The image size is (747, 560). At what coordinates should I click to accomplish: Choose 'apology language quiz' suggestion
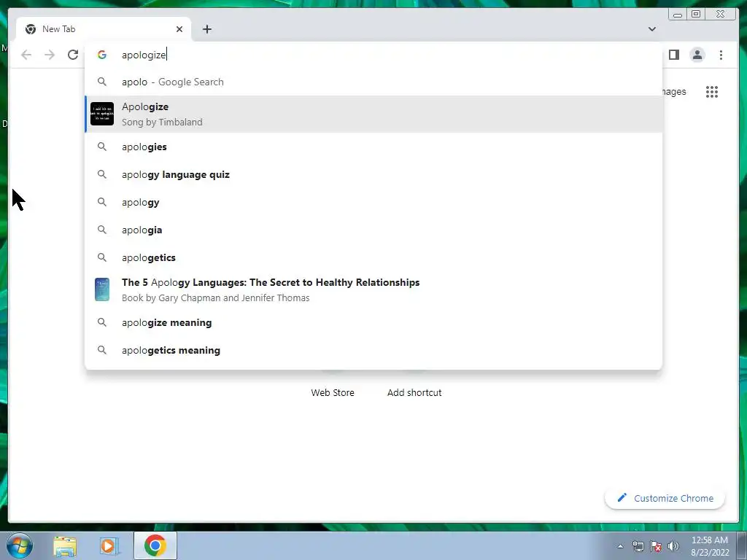(373, 174)
